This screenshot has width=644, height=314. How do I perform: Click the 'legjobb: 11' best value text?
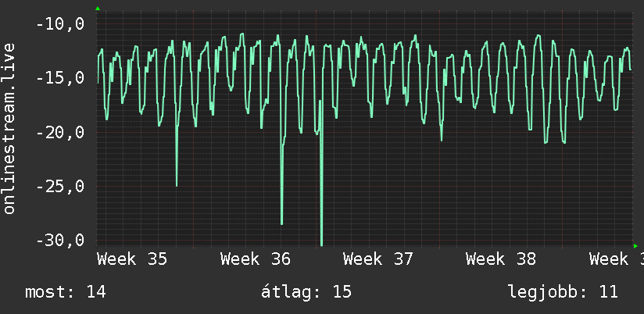[x=563, y=293]
